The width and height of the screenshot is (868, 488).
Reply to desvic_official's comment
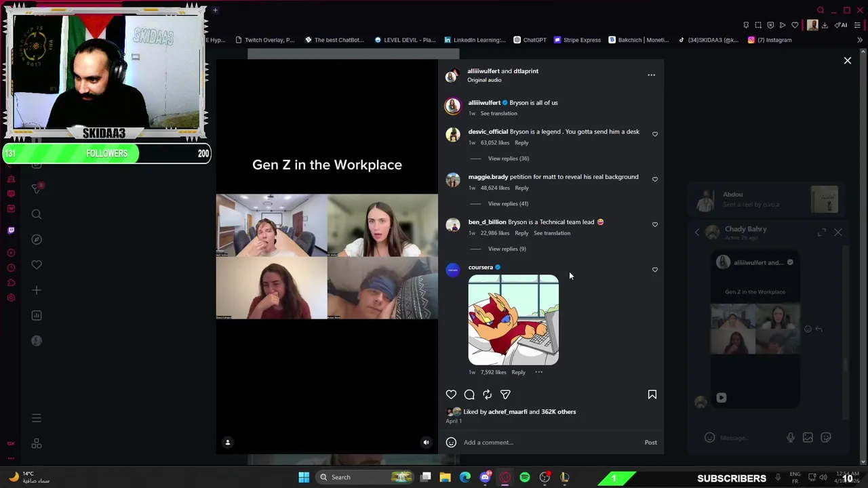coord(521,143)
